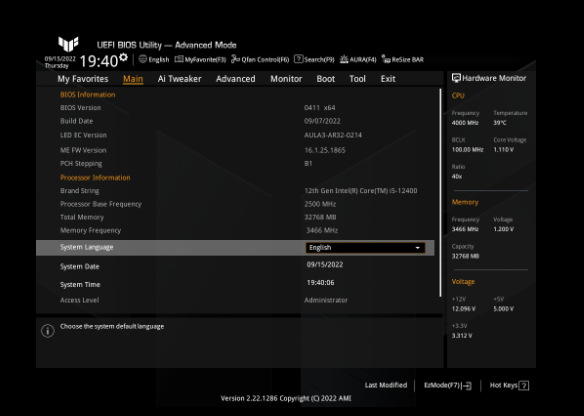Click System Date value 09/15/2022
Viewport: 584px width, 416px height.
tap(325, 265)
